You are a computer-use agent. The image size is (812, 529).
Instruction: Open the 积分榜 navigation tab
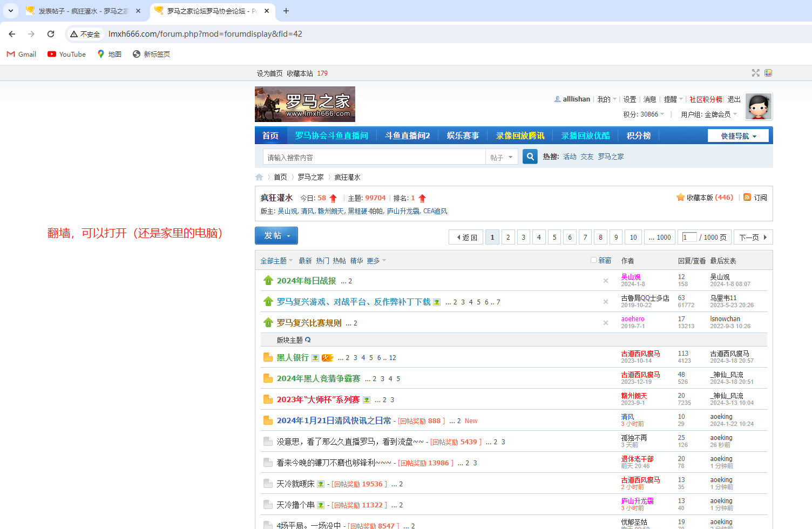point(638,135)
